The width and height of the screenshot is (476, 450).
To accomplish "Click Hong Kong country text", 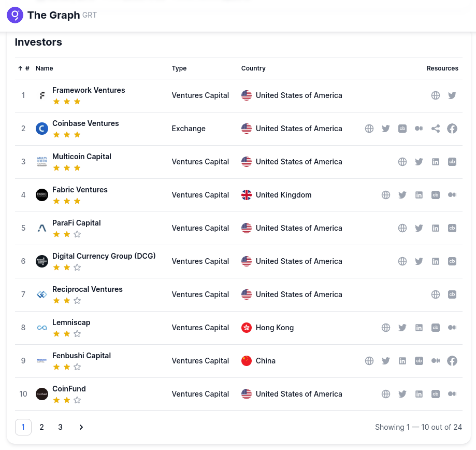I will click(x=275, y=328).
